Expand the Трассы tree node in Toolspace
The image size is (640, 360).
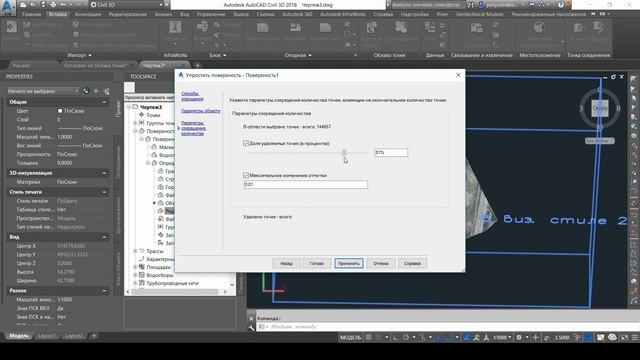click(x=135, y=251)
